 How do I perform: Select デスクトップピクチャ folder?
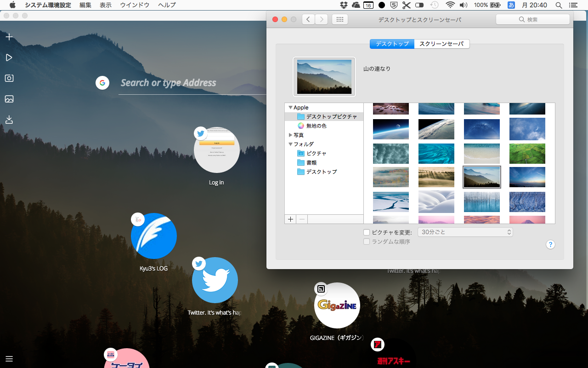(324, 117)
